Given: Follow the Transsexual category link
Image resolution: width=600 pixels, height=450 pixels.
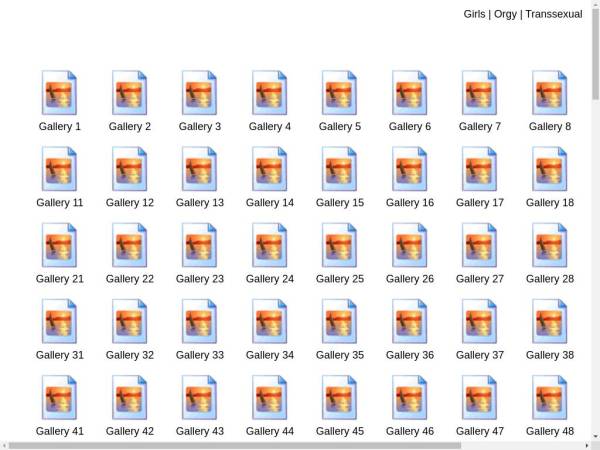Looking at the screenshot, I should [x=554, y=14].
